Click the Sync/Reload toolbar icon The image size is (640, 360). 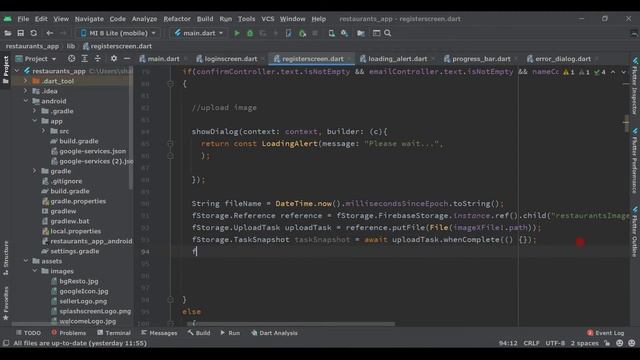[x=33, y=33]
